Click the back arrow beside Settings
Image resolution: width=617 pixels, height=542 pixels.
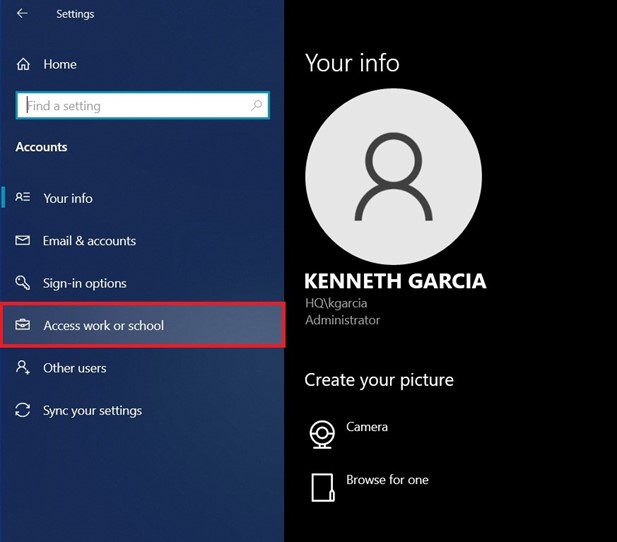click(22, 13)
